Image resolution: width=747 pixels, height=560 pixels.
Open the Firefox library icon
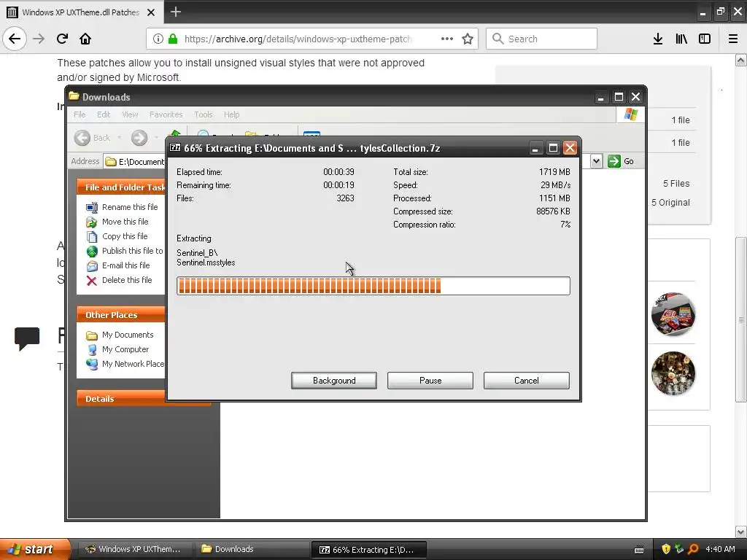click(x=681, y=39)
